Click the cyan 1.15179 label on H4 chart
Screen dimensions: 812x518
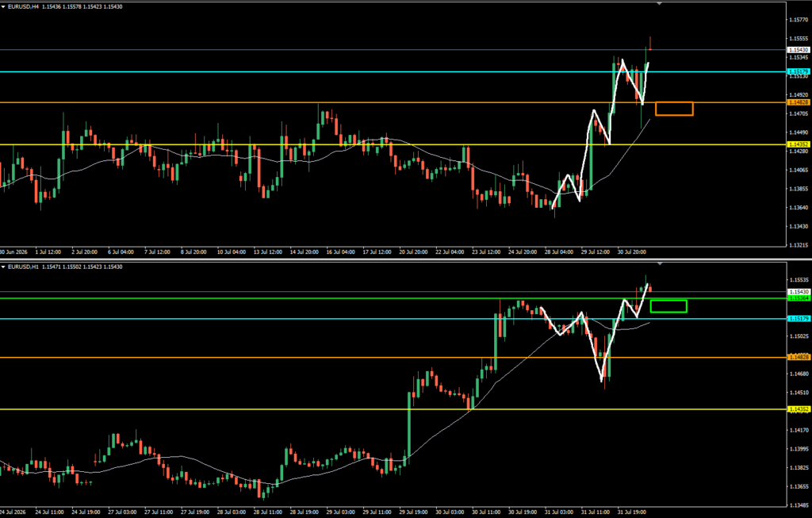[x=798, y=71]
